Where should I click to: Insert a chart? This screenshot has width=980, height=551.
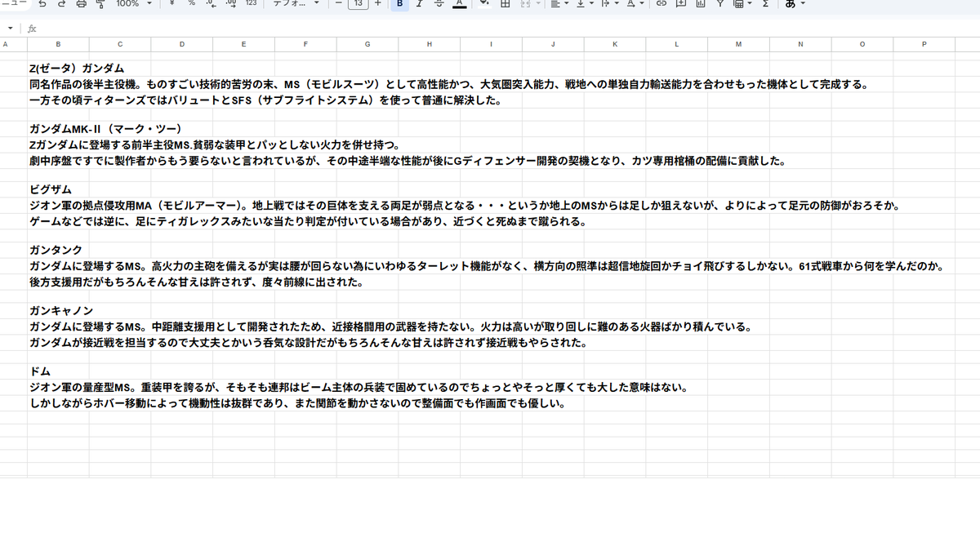(x=701, y=4)
